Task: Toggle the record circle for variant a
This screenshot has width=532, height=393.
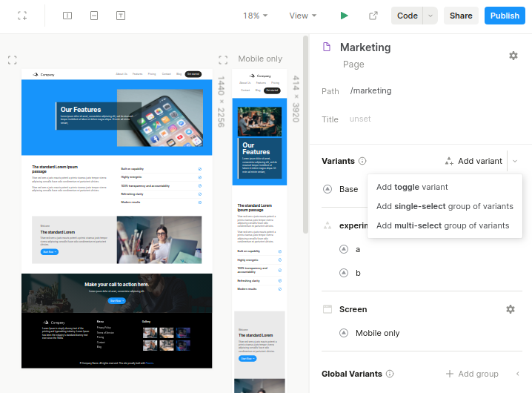Action: 343,249
